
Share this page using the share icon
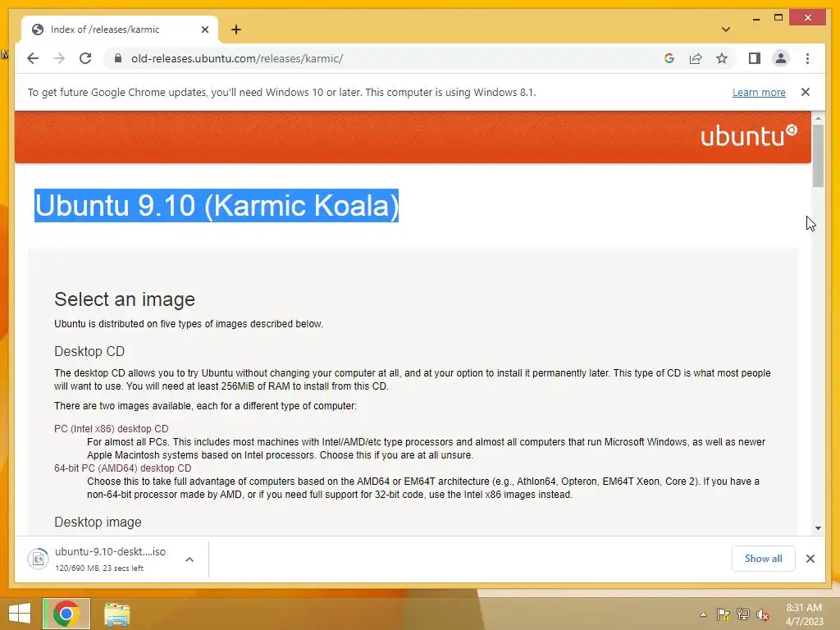click(696, 58)
